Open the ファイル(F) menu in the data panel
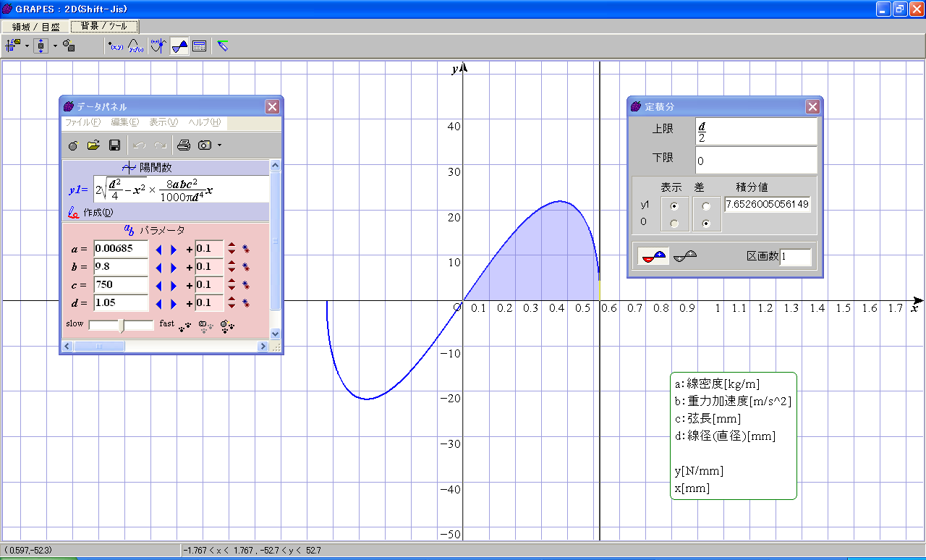926x560 pixels. pyautogui.click(x=82, y=122)
